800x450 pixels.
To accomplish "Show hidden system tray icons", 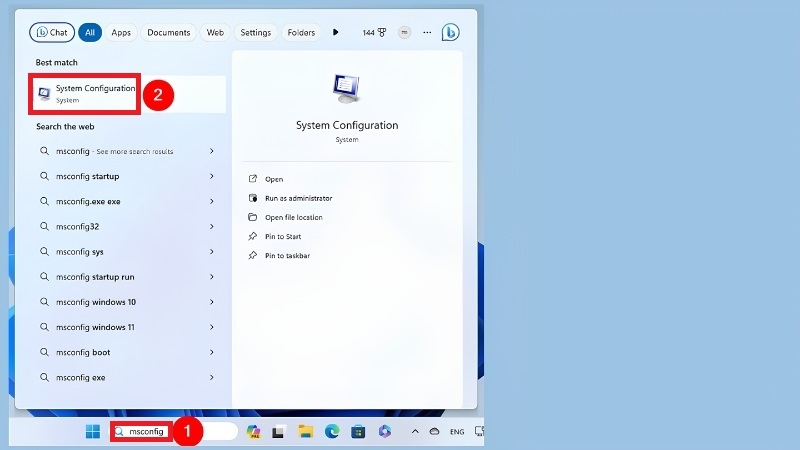I will (x=415, y=432).
